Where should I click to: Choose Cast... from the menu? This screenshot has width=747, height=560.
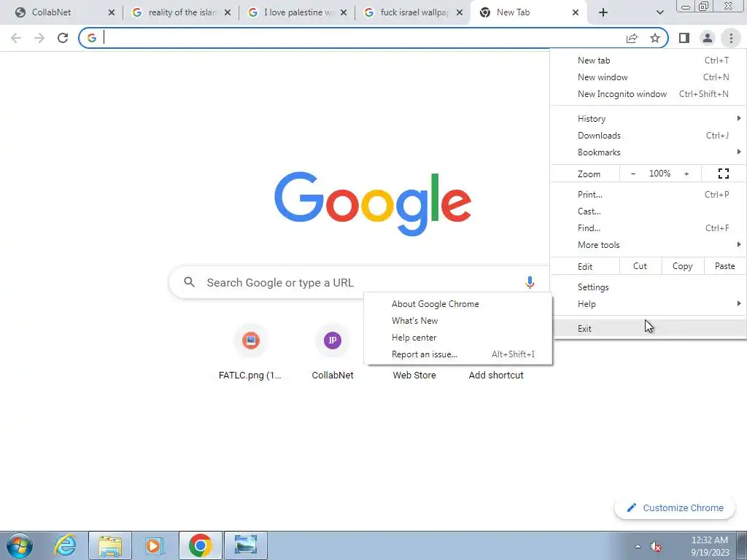(648, 211)
